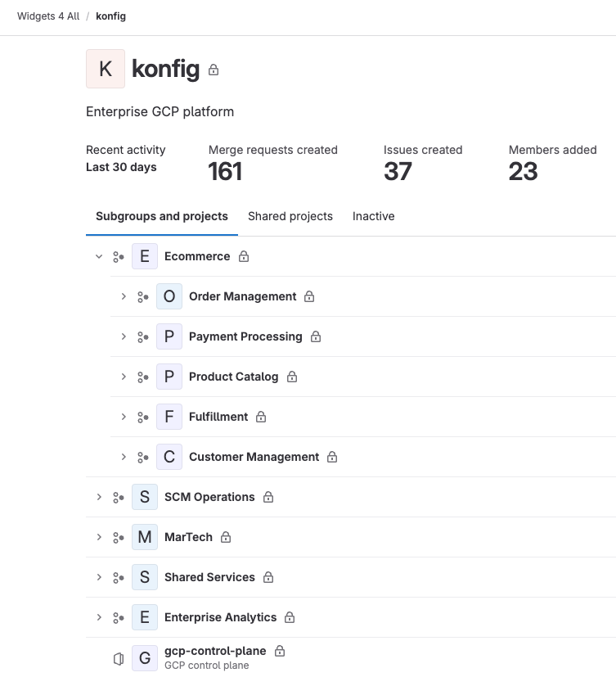Open the Widgets 4 All breadcrumb link
Screen dimensions: 616x695
pos(47,16)
